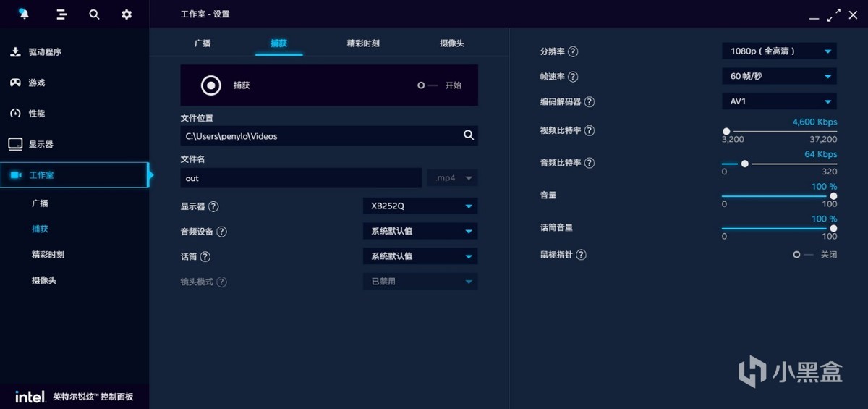Click help icon next to 镜头模式
Viewport: 868px width, 409px height.
pyautogui.click(x=221, y=282)
